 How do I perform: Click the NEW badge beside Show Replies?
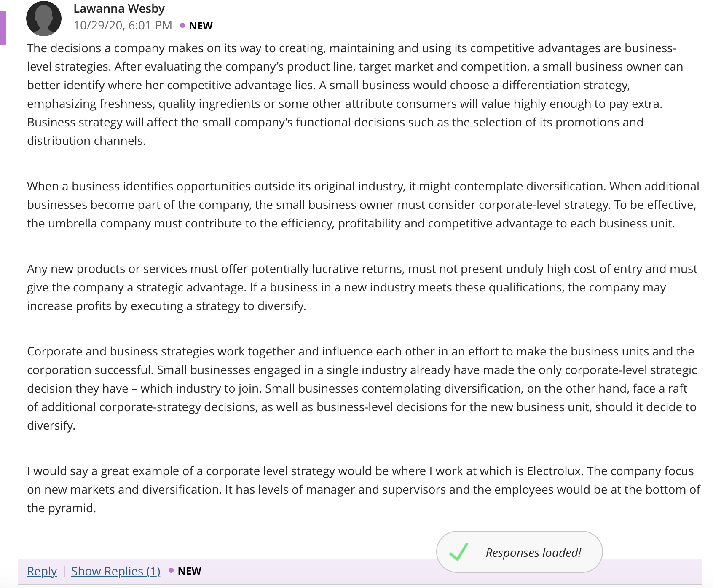point(190,571)
